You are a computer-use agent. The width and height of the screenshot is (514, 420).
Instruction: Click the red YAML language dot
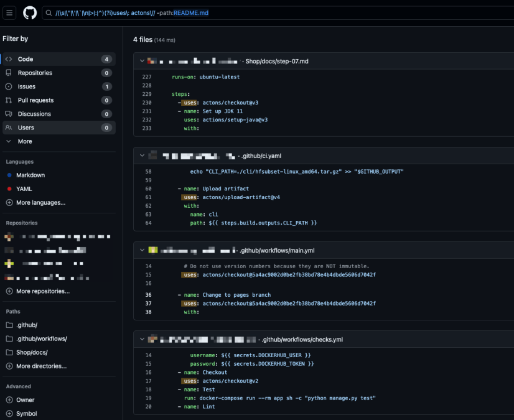click(x=9, y=189)
